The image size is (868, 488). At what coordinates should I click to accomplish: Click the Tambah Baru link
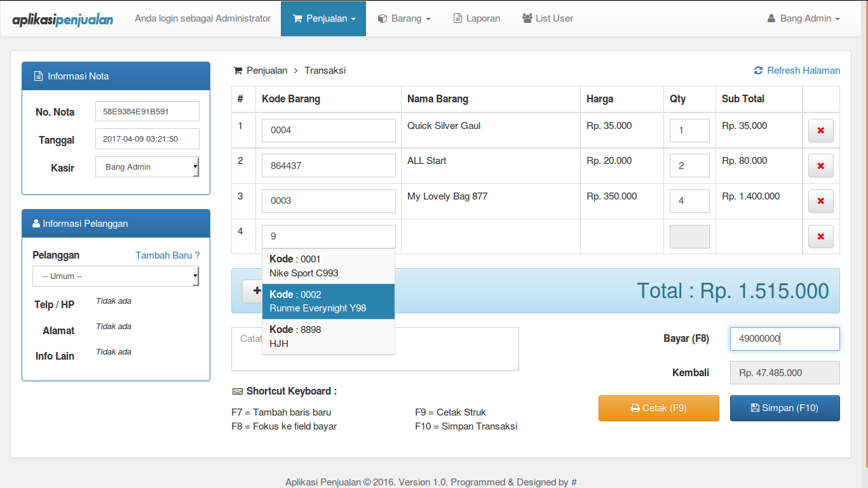[167, 255]
